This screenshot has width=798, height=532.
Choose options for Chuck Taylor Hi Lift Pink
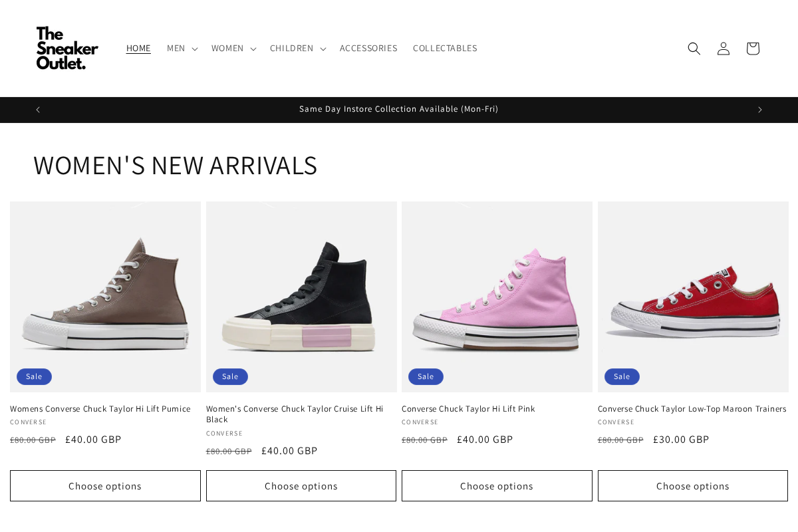pyautogui.click(x=497, y=485)
